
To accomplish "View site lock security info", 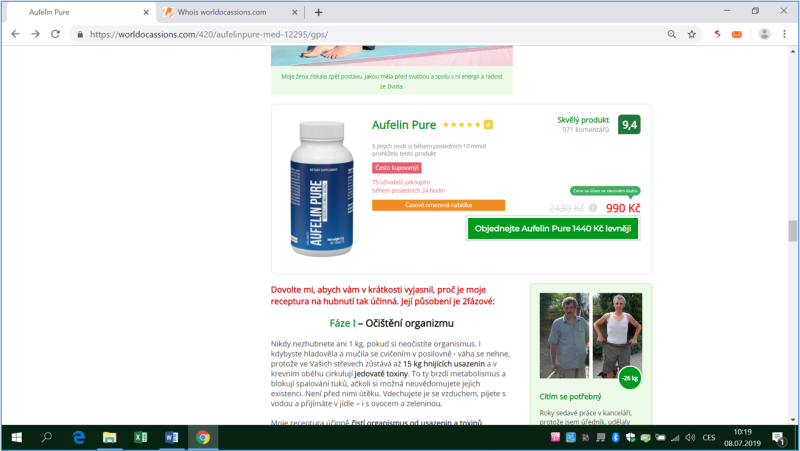I will click(x=80, y=35).
